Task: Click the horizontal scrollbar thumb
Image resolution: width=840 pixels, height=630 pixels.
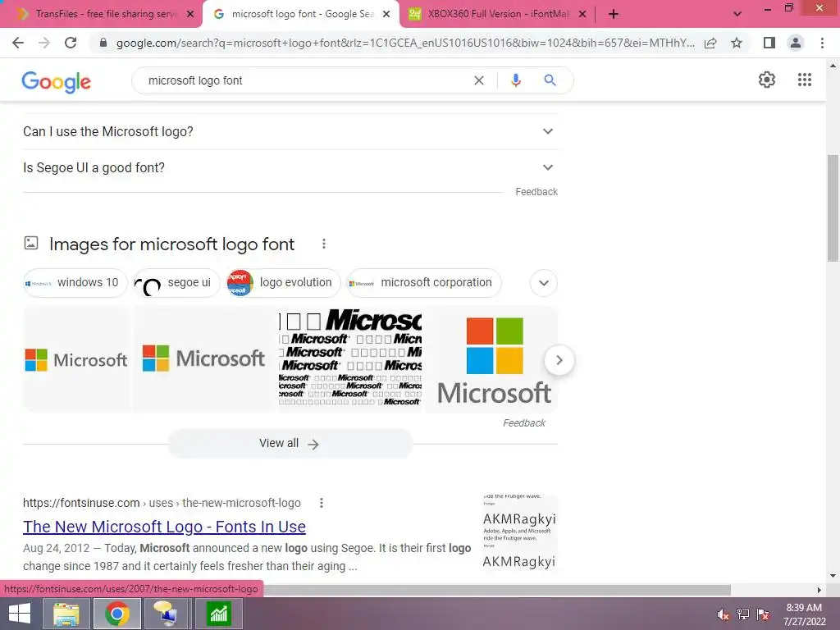Action: click(495, 590)
